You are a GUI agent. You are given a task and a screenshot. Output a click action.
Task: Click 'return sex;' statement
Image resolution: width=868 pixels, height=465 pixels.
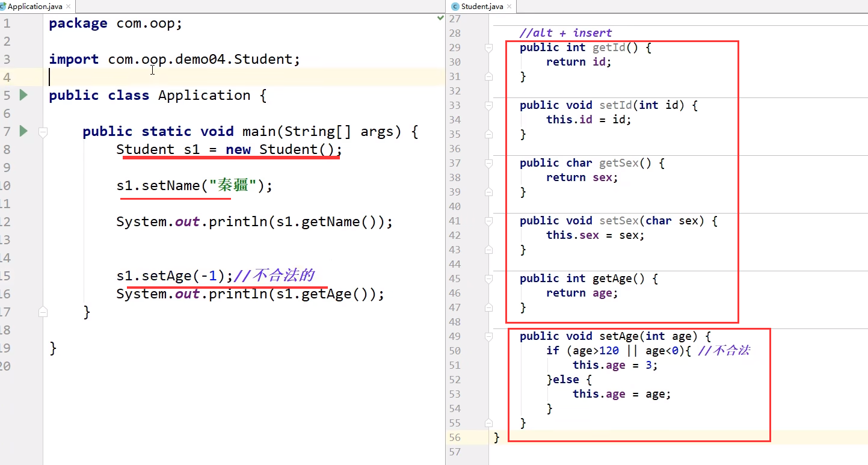pos(582,177)
